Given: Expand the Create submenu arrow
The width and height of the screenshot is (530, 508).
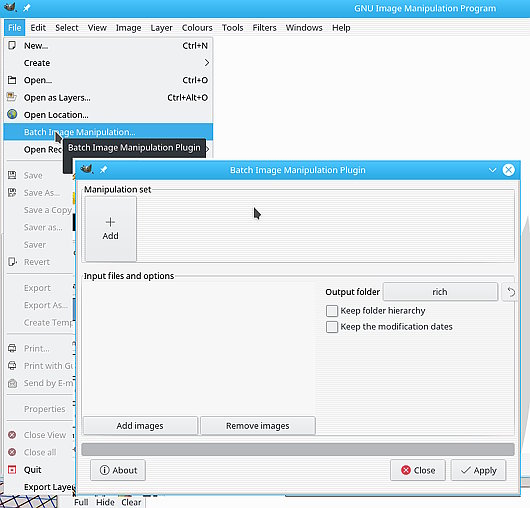Looking at the screenshot, I should 207,63.
